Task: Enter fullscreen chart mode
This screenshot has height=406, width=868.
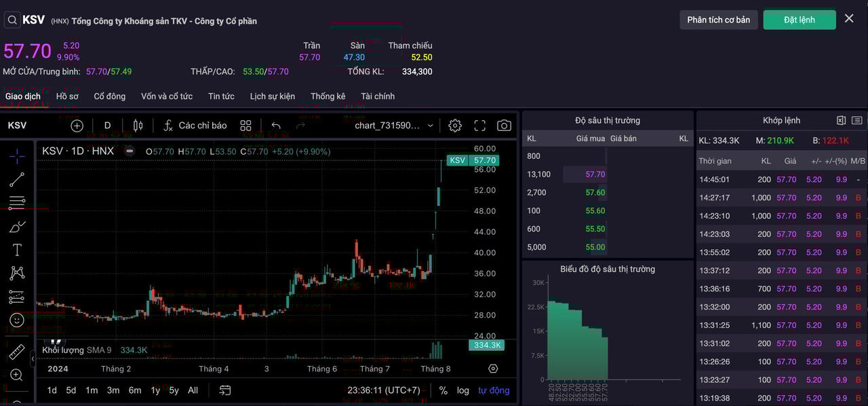Action: point(479,126)
